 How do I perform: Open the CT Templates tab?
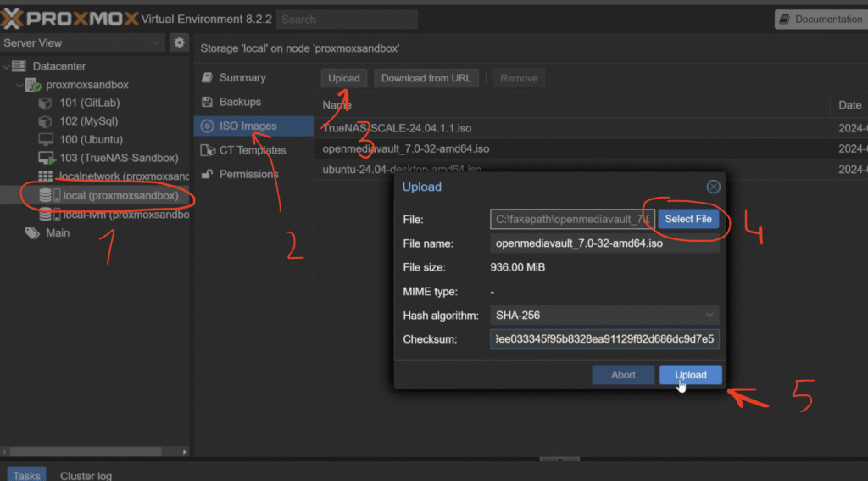coord(253,150)
